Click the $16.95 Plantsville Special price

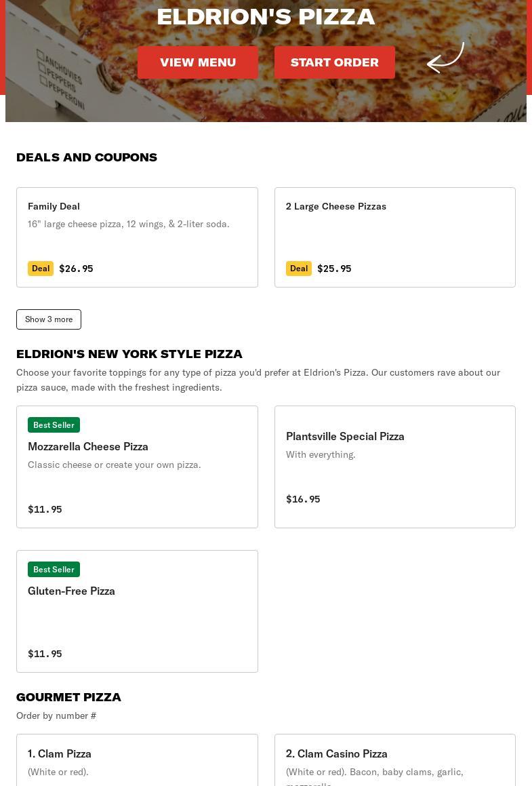pyautogui.click(x=303, y=499)
